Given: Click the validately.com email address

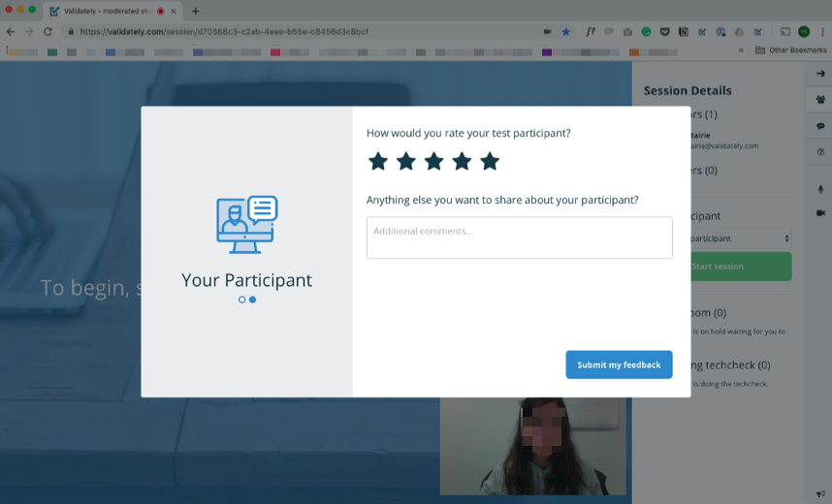Looking at the screenshot, I should tap(724, 146).
